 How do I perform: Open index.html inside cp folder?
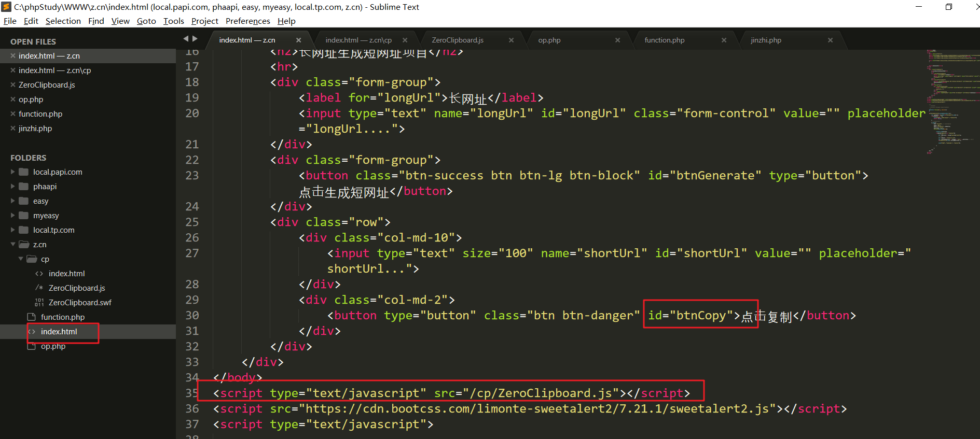tap(66, 274)
